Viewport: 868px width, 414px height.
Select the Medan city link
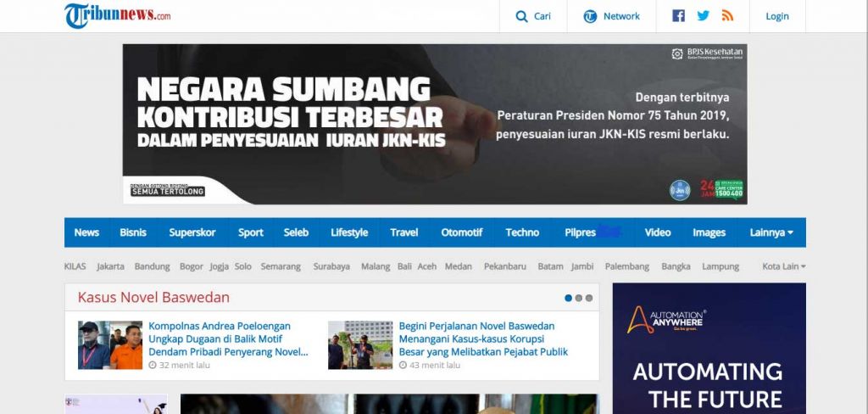(x=459, y=266)
